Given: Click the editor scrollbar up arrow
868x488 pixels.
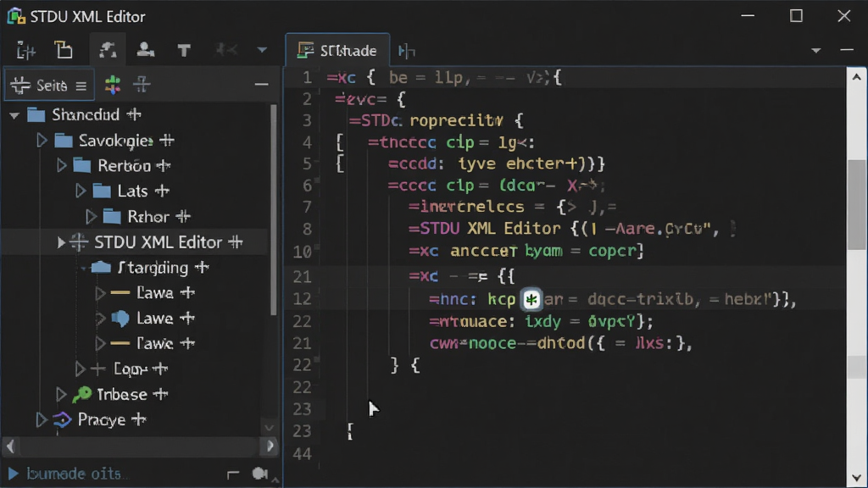Looking at the screenshot, I should [856, 77].
